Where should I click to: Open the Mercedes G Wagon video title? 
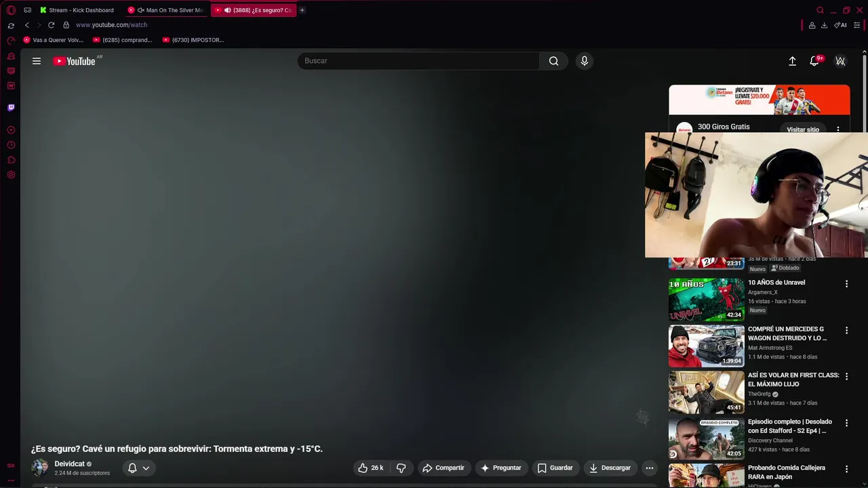point(787,333)
